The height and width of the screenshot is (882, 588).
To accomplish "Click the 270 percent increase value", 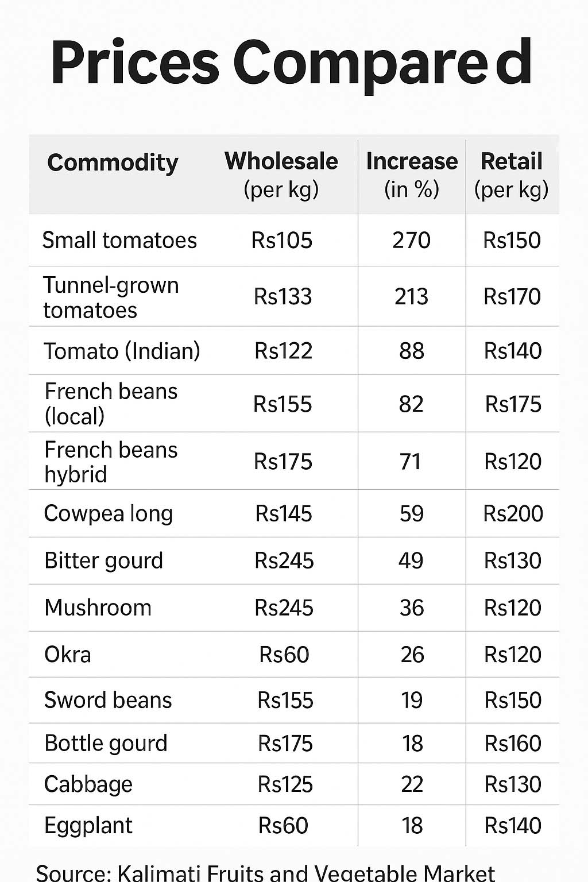I will (411, 240).
